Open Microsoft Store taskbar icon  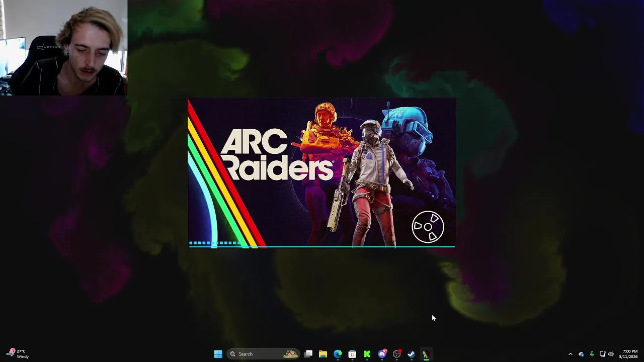point(352,354)
